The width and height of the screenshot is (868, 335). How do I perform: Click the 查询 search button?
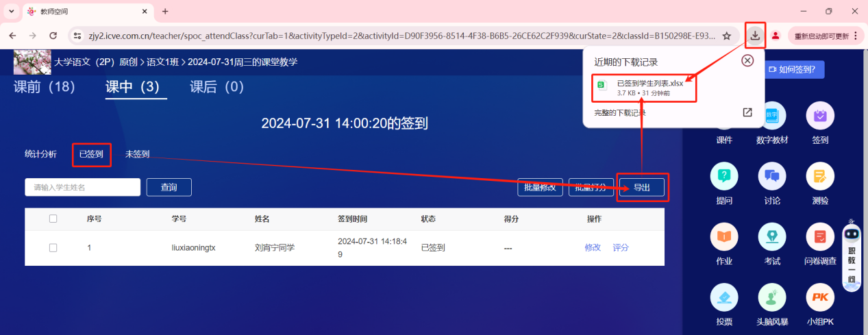coord(169,187)
